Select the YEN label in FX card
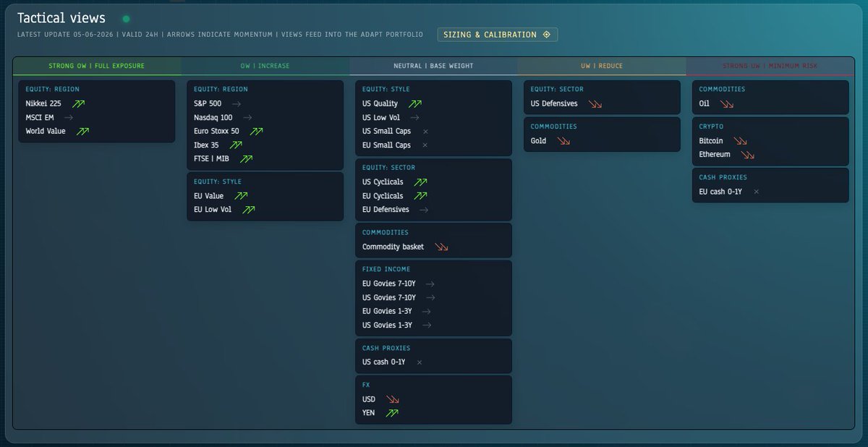 click(x=370, y=413)
